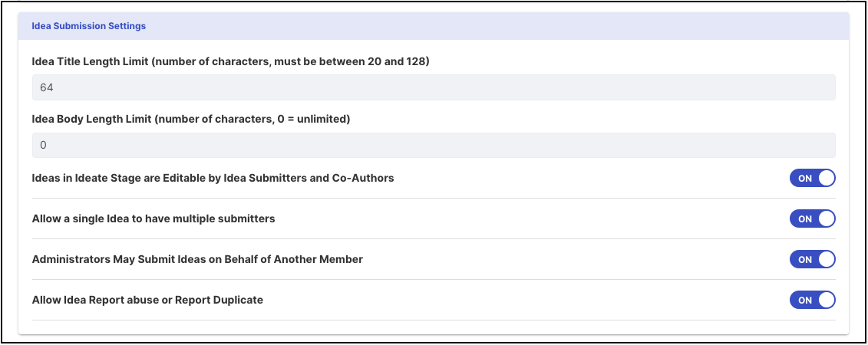This screenshot has width=868, height=345.
Task: Click the Administrators May Submit Ideas label text
Action: (197, 259)
